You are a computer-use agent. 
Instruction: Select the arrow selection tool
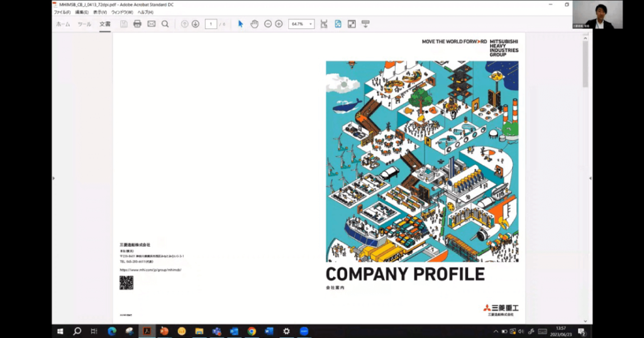coord(241,25)
